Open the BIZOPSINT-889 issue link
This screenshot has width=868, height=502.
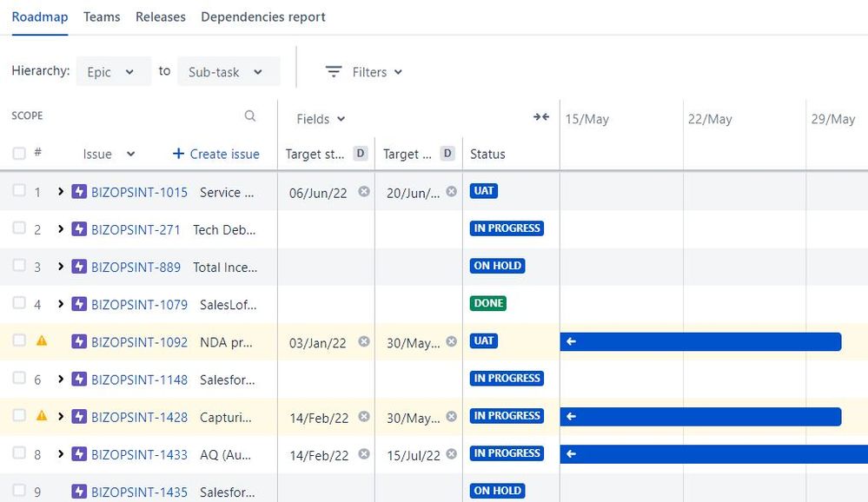pos(136,268)
